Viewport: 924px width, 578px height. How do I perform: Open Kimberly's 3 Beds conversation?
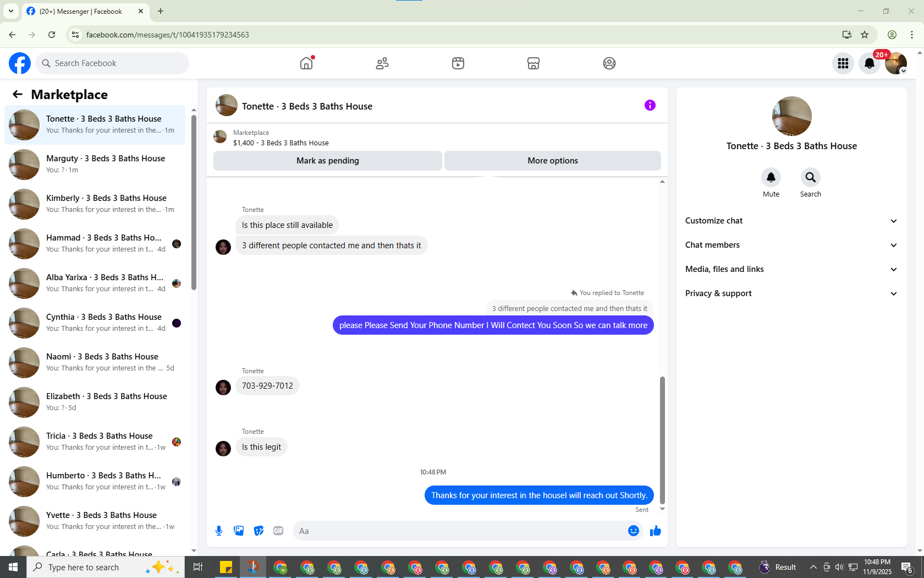95,204
